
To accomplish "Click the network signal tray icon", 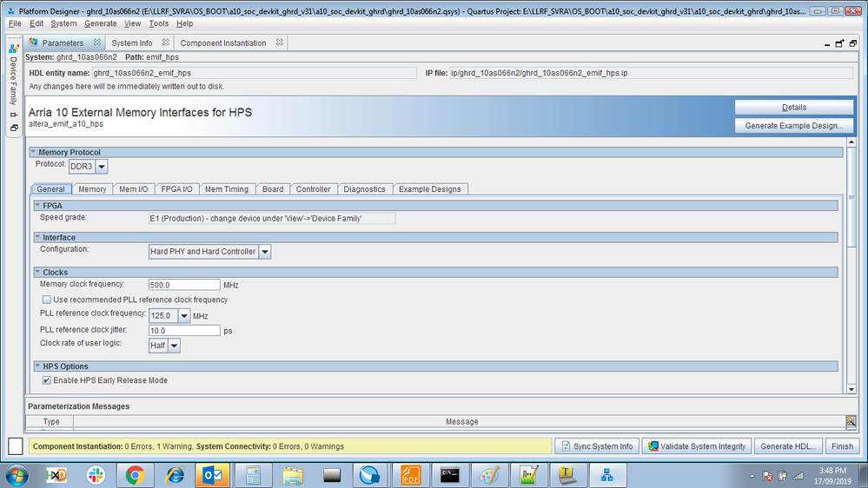I will coord(798,476).
